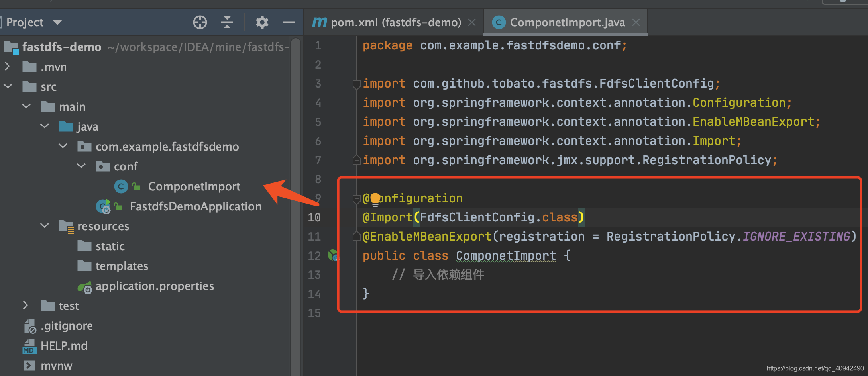Click the @EnableMBeanExport annotation
The height and width of the screenshot is (376, 868).
coord(427,237)
